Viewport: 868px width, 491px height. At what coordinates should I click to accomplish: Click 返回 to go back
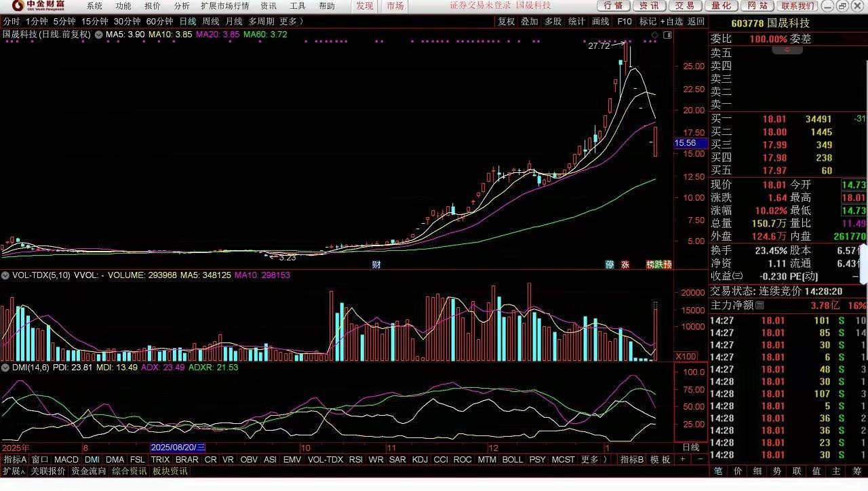tap(696, 21)
